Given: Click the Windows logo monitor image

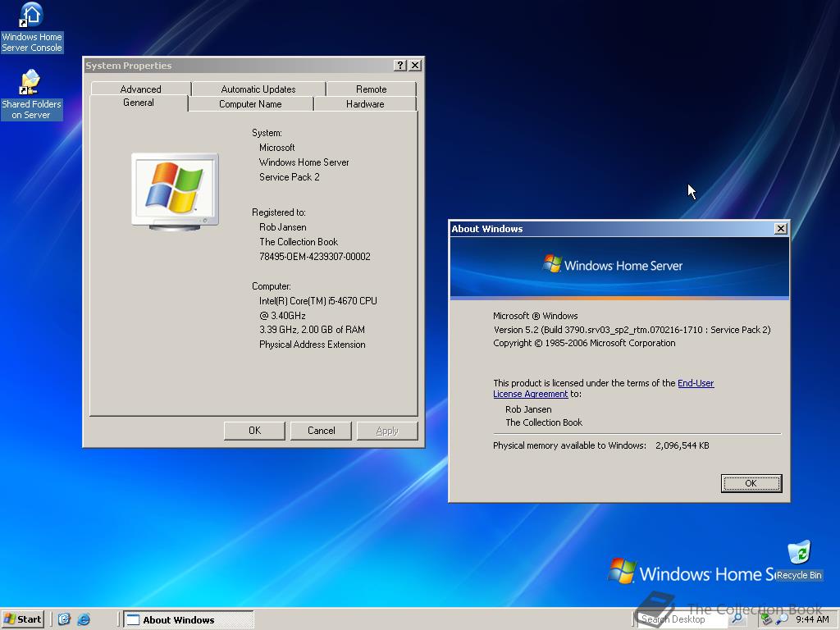Looking at the screenshot, I should click(x=176, y=191).
